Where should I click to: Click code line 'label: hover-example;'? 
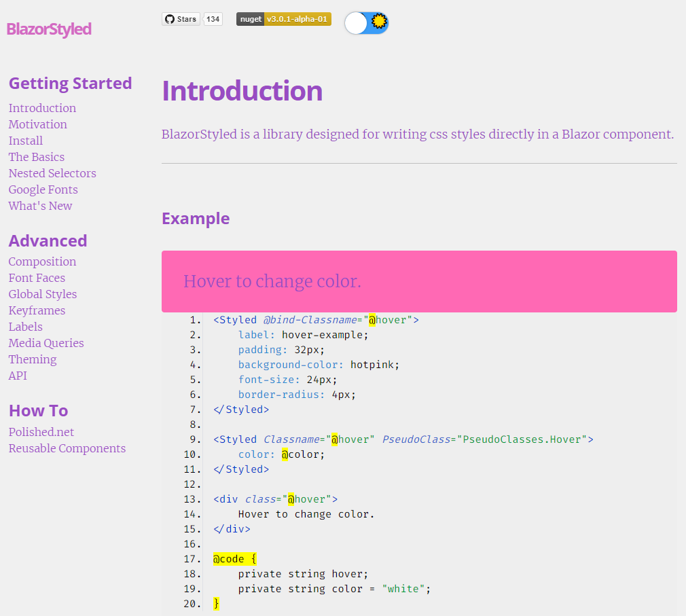[x=304, y=335]
